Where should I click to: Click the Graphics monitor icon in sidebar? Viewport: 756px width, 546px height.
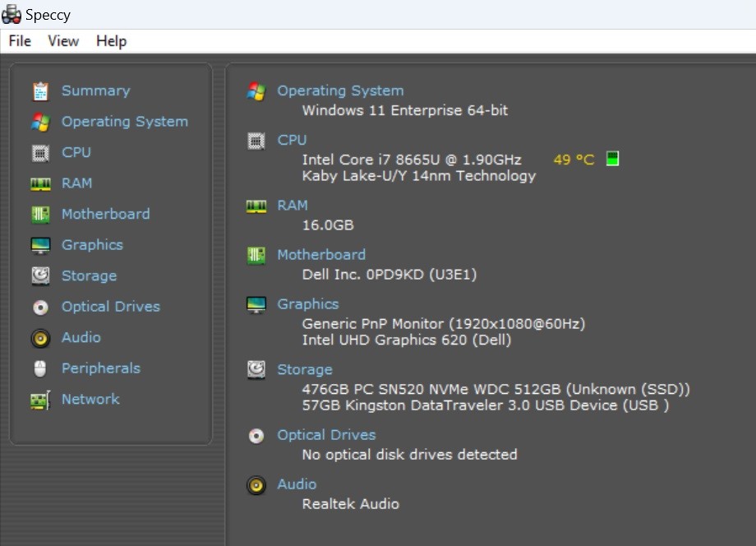(40, 246)
